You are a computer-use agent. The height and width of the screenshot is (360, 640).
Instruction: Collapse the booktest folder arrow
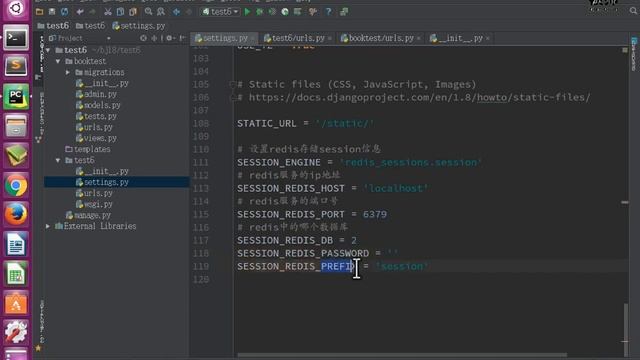[58, 61]
